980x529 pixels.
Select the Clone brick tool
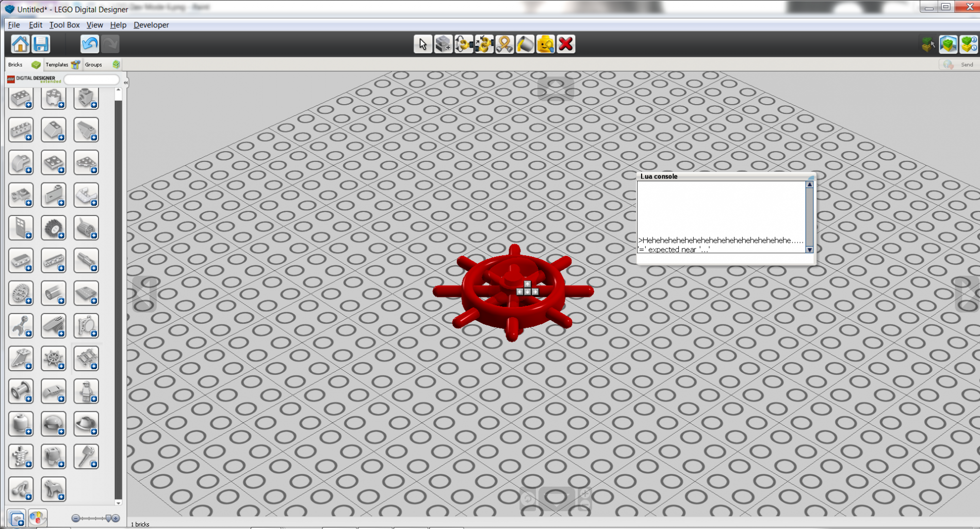point(443,44)
